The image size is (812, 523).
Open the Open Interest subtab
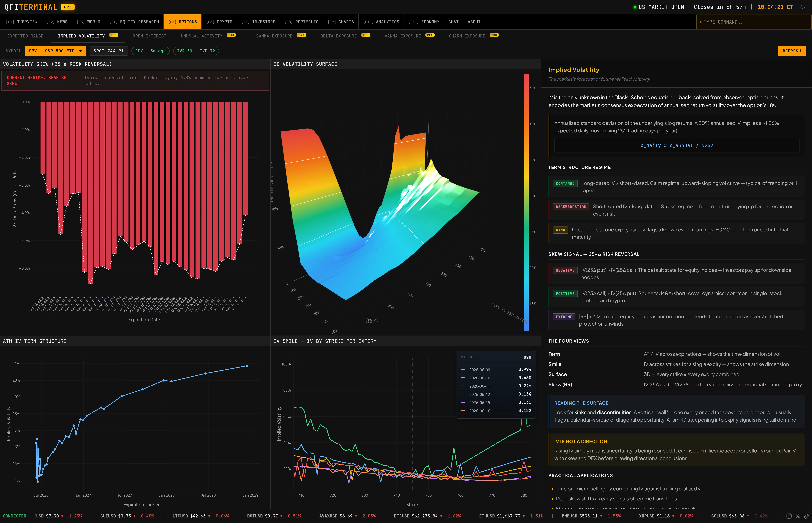150,36
